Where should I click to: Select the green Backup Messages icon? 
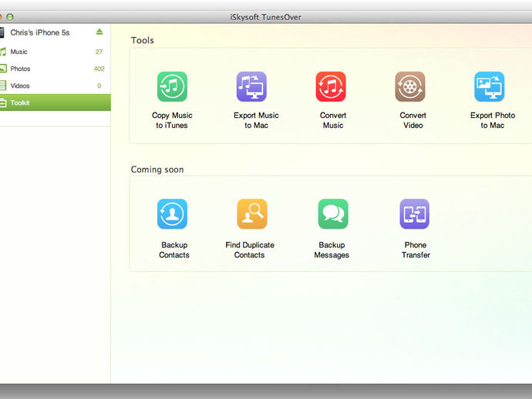(333, 214)
